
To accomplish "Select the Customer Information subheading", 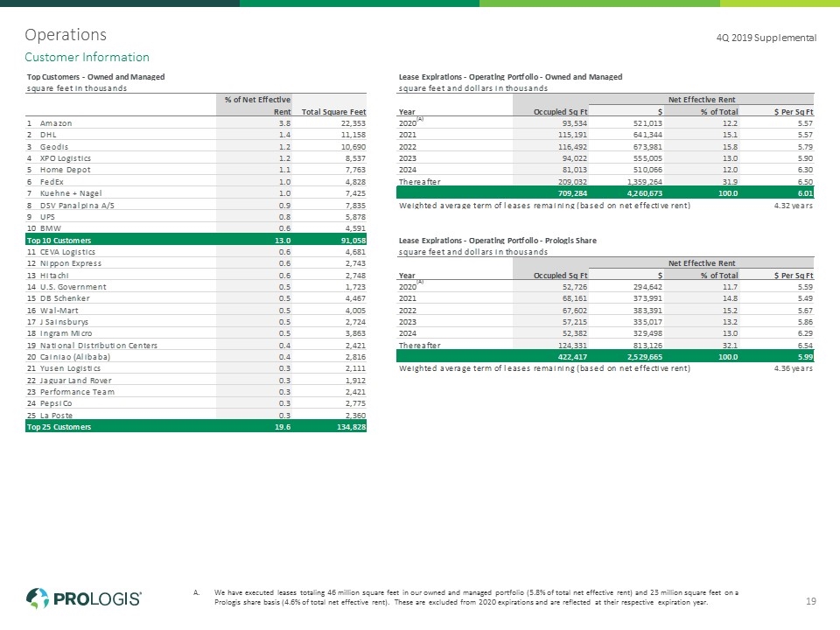I will 87,58.
